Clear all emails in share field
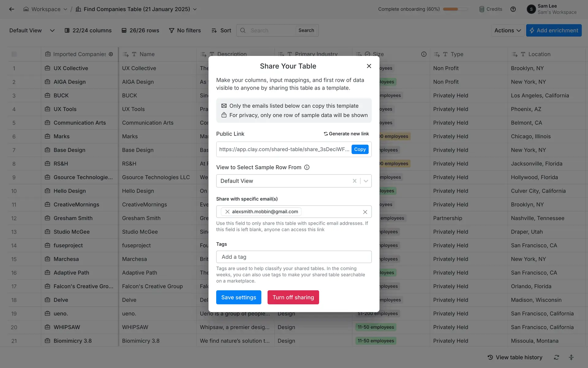The image size is (588, 368). click(x=365, y=212)
